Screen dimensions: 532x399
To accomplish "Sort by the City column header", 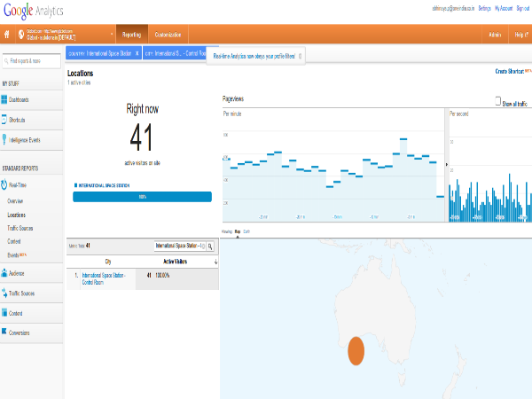I will coord(108,262).
